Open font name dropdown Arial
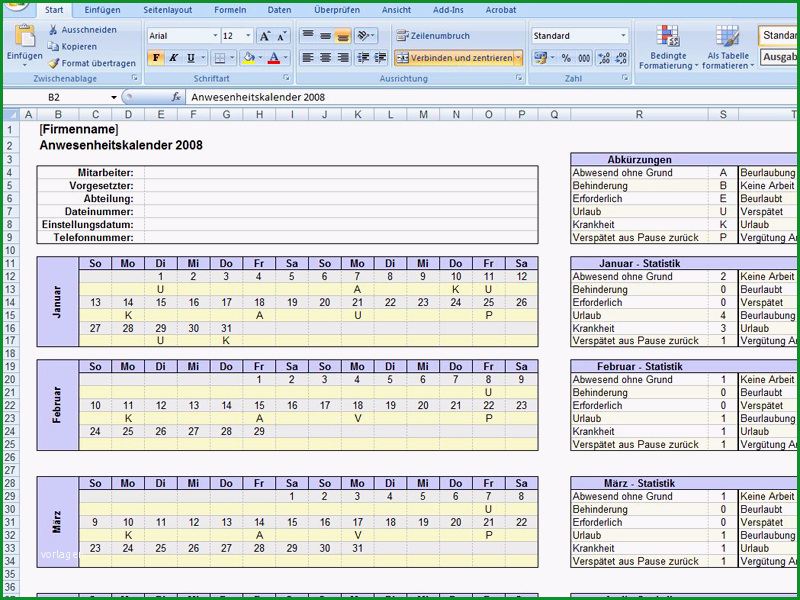The width and height of the screenshot is (800, 600). [x=215, y=36]
